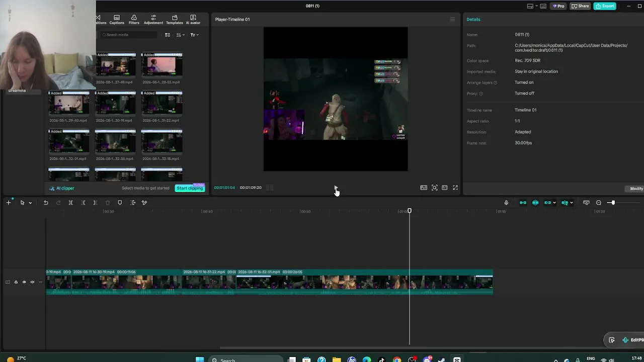
Task: Play the timeline preview
Action: (x=336, y=188)
